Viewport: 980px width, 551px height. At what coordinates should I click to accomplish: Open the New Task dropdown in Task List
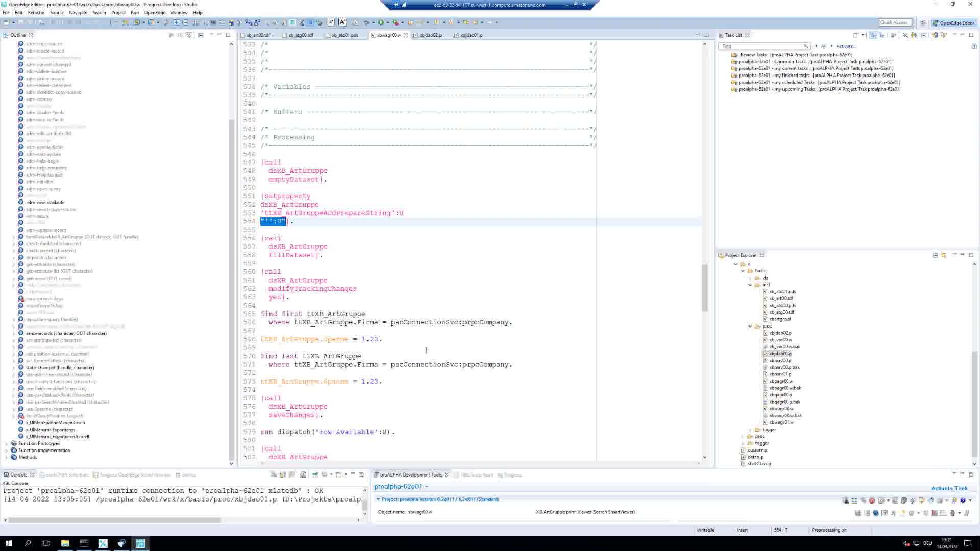point(863,35)
